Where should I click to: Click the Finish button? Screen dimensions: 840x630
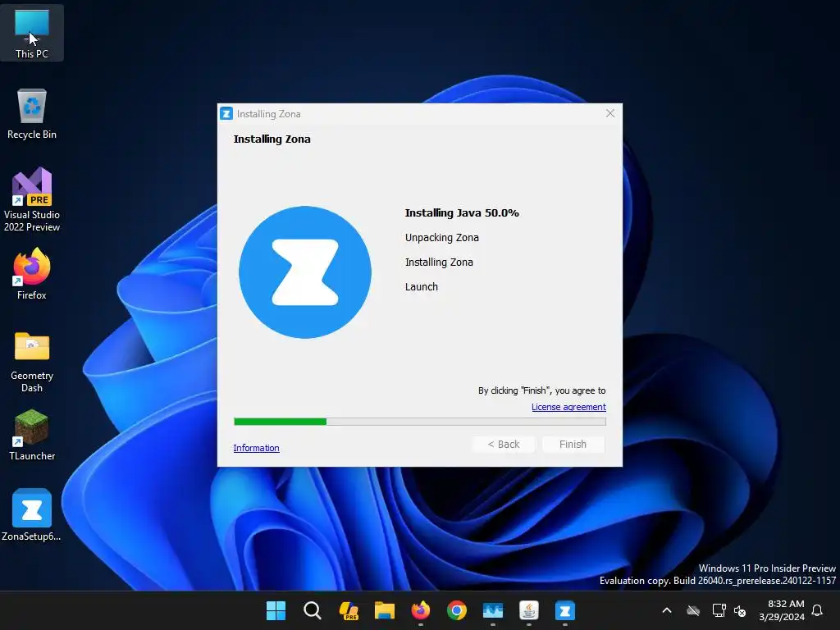573,444
